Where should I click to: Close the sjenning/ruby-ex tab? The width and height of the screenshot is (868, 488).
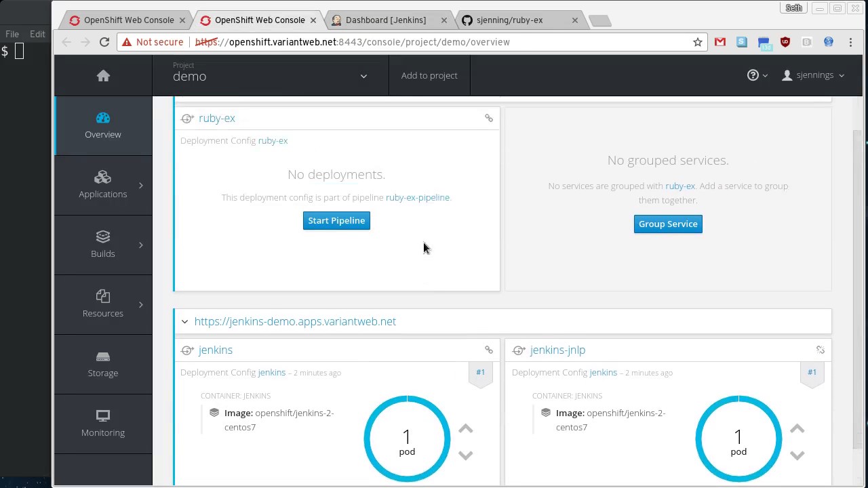pos(575,20)
